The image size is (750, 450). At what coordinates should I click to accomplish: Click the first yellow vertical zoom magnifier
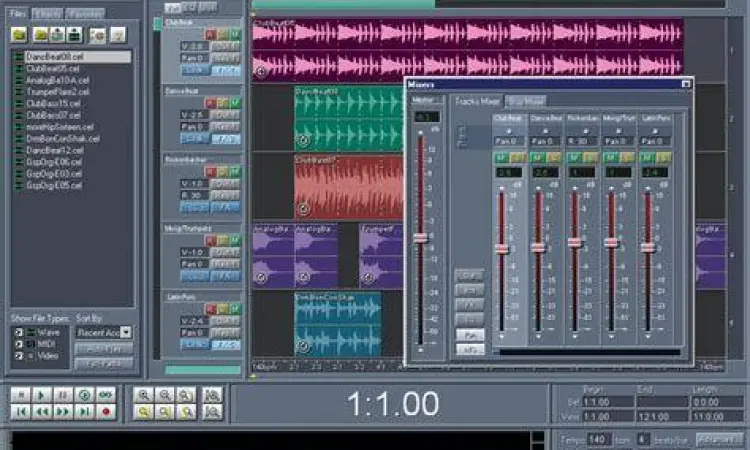click(143, 411)
